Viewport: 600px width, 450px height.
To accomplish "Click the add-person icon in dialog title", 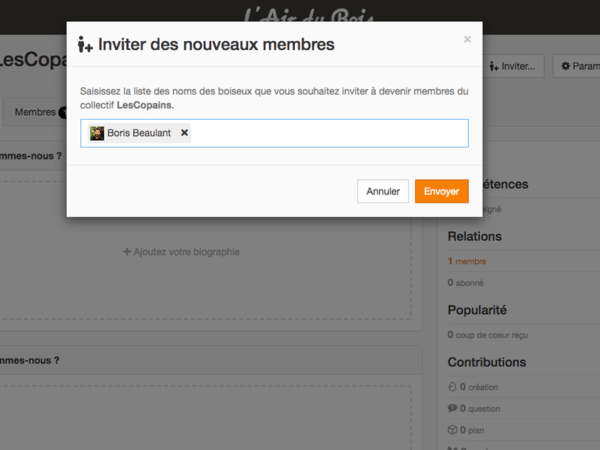I will point(85,44).
